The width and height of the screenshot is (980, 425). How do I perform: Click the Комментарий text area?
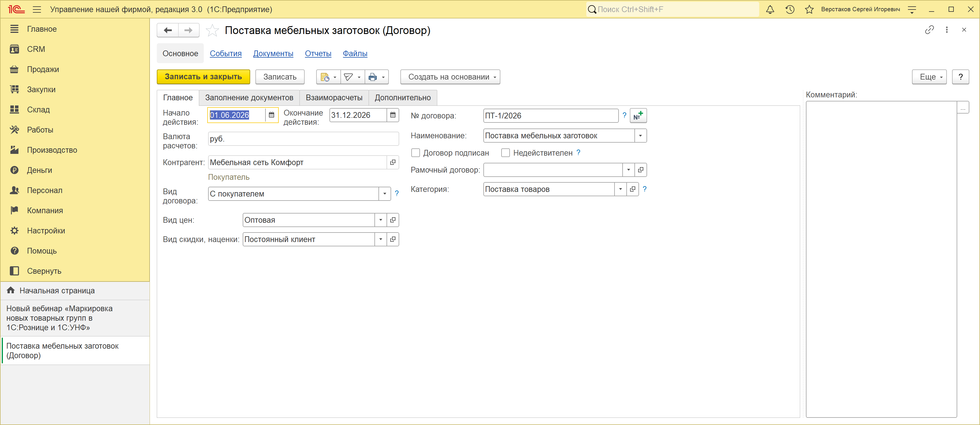(x=881, y=259)
